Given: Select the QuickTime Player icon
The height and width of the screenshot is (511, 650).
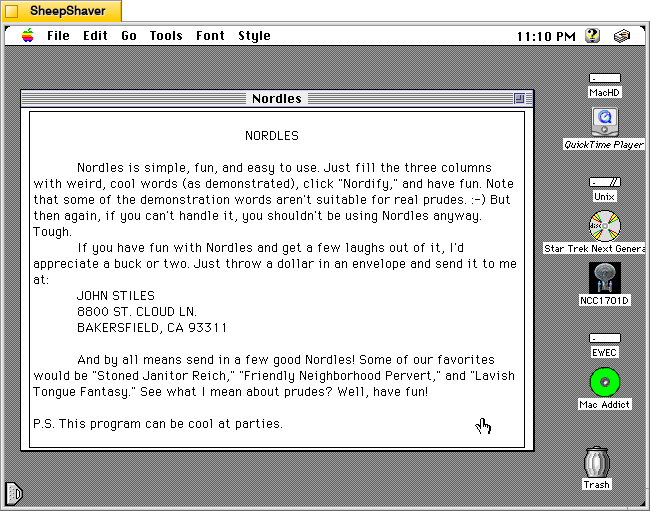Looking at the screenshot, I should [x=605, y=122].
